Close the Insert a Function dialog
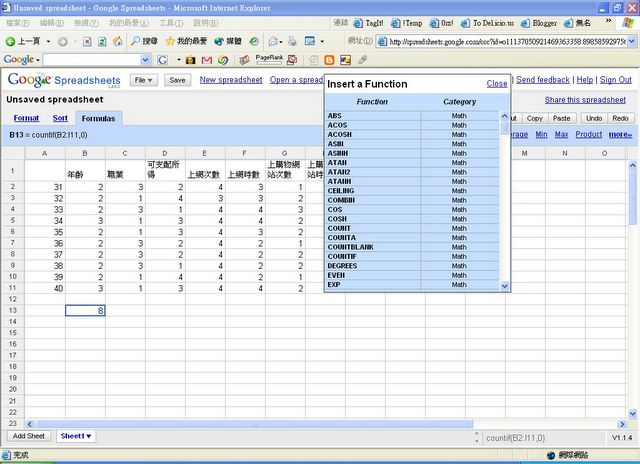This screenshot has width=640, height=464. pos(497,84)
